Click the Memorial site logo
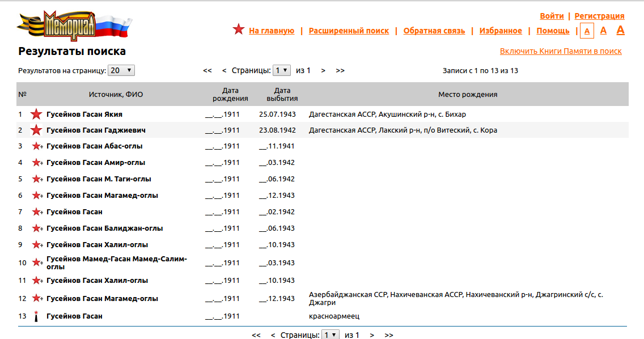Image resolution: width=644 pixels, height=339 pixels. [74, 27]
